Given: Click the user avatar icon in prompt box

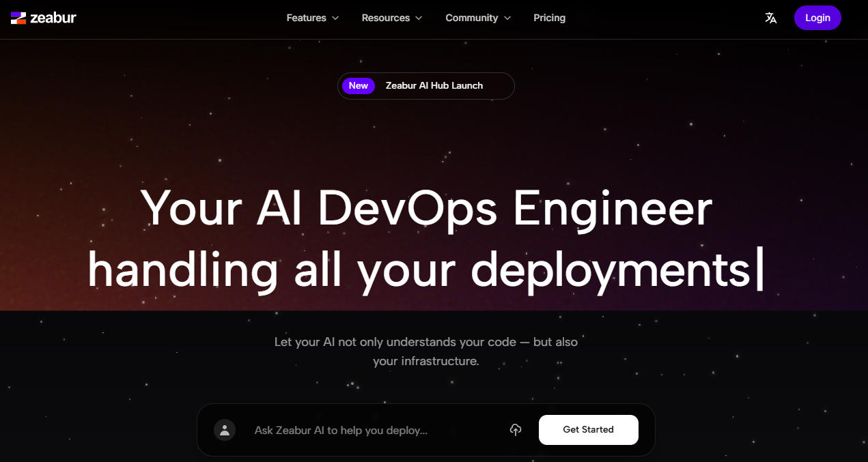Looking at the screenshot, I should click(225, 429).
